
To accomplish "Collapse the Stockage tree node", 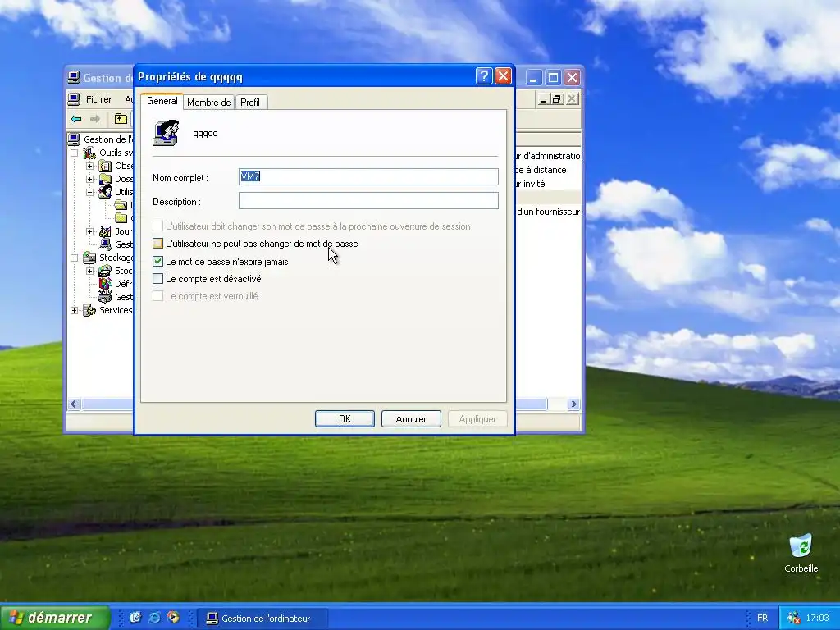I will click(x=75, y=258).
